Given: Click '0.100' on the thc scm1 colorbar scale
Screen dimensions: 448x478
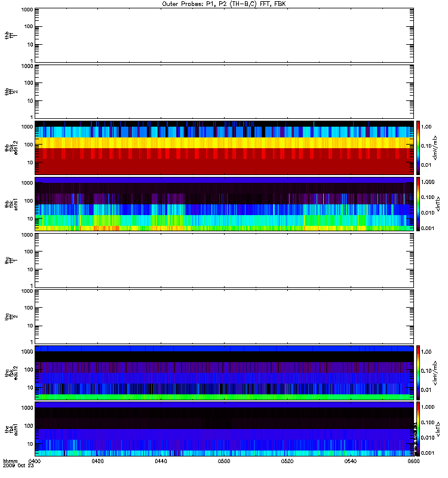Looking at the screenshot, I should (428, 422).
